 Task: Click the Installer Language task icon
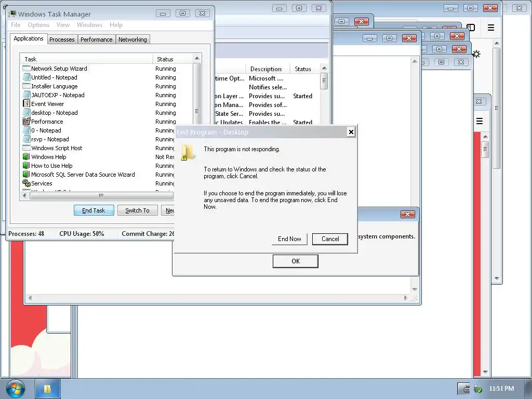point(26,86)
